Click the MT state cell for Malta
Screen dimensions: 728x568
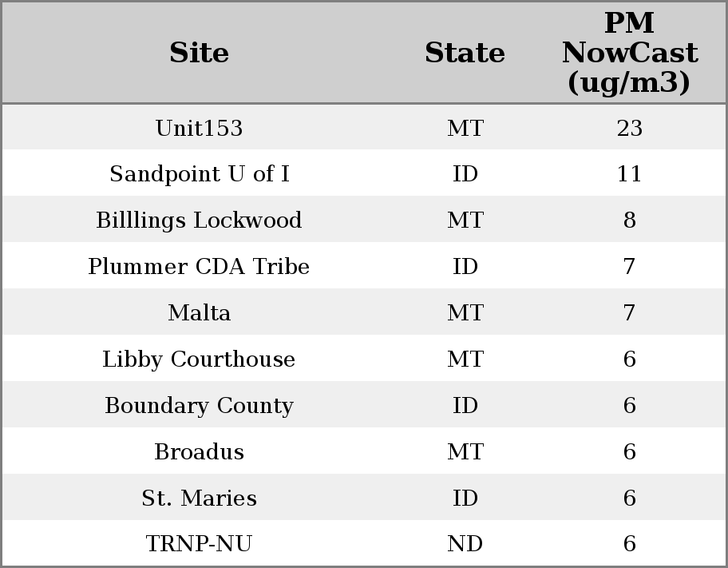point(465,313)
